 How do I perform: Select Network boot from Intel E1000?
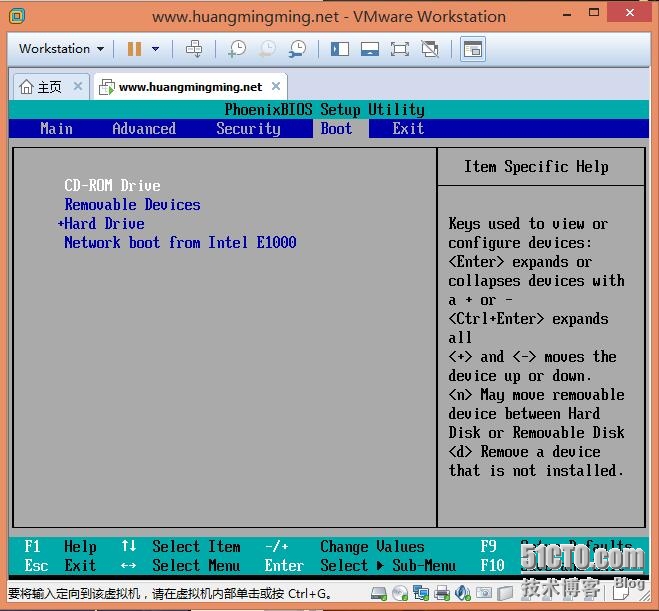180,242
